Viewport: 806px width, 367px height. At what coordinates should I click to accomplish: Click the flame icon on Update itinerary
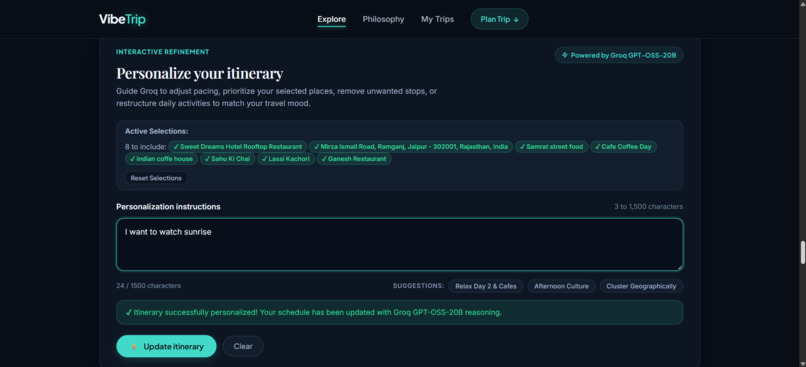coord(134,346)
